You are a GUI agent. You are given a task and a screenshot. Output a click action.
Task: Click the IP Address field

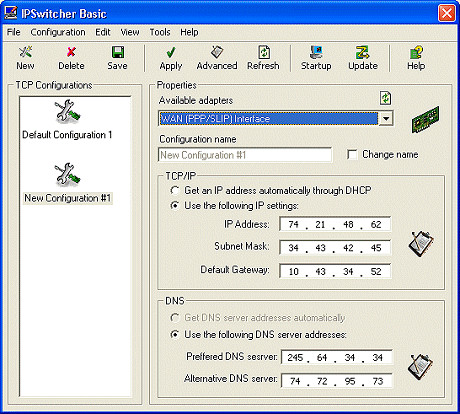(335, 224)
